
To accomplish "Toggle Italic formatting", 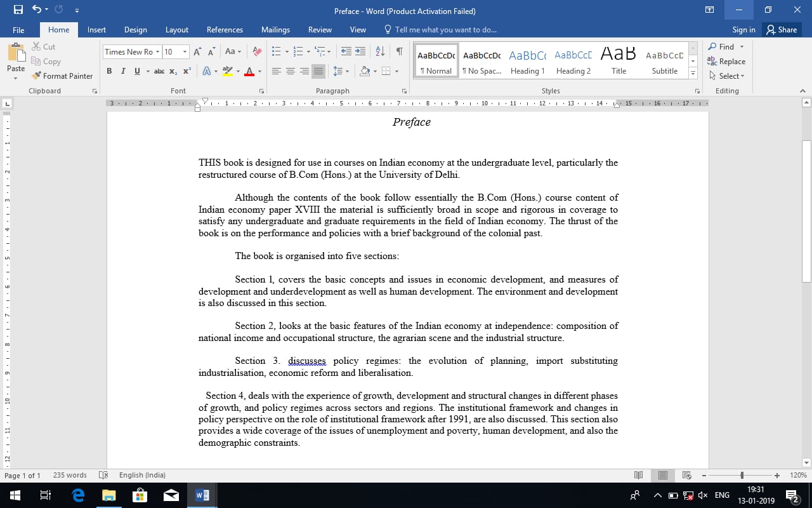I will click(123, 71).
